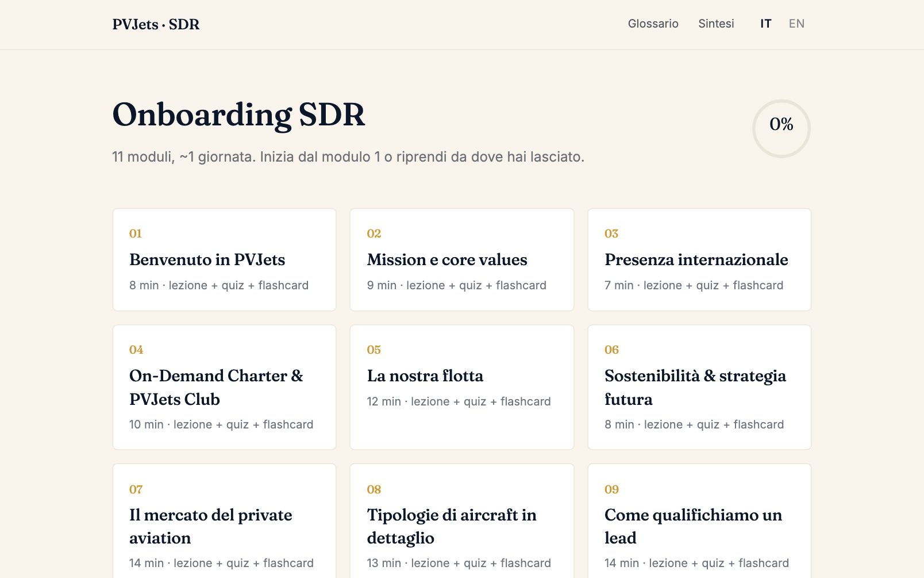
Task: Click the Onboarding SDR heading
Action: [238, 114]
